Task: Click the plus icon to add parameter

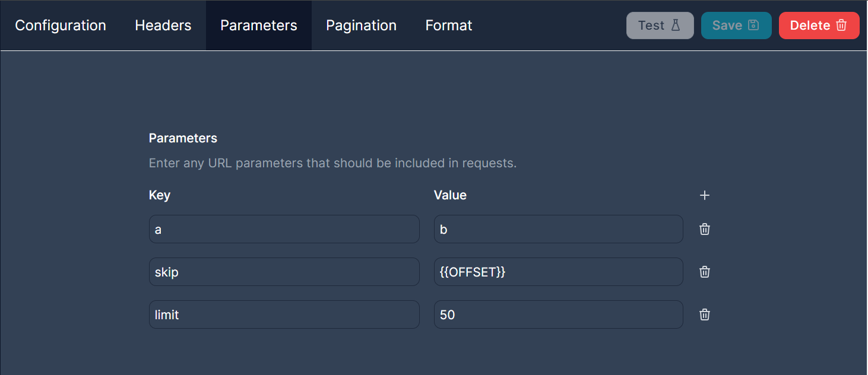Action: (705, 195)
